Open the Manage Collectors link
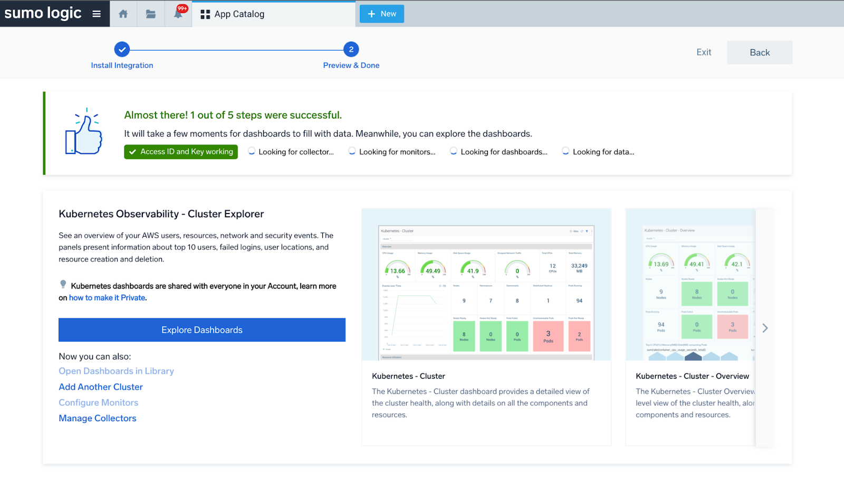 (98, 419)
